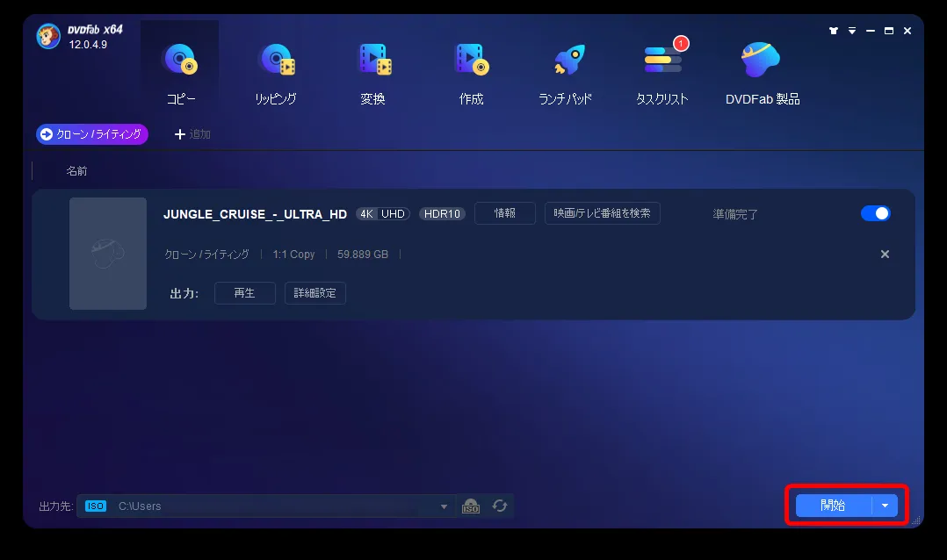Click the 準備完了 status text
Viewport: 947px width, 560px height.
[735, 214]
